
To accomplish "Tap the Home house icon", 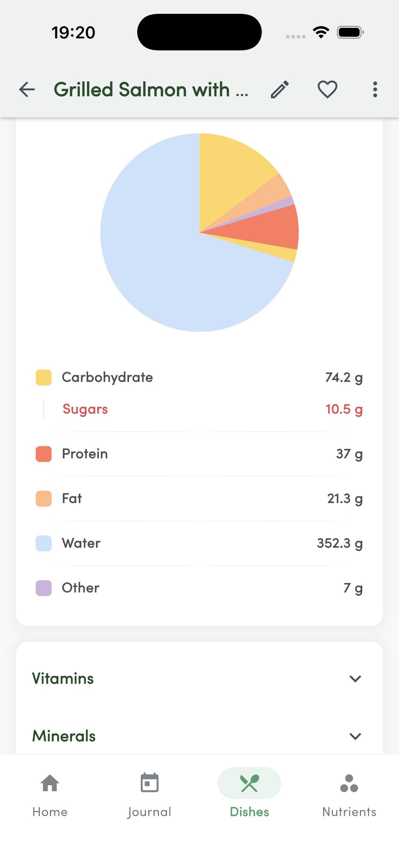I will click(50, 783).
